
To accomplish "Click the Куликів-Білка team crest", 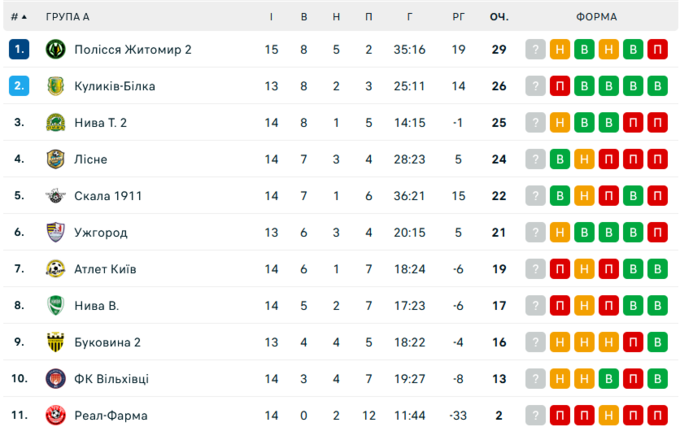I will (55, 86).
